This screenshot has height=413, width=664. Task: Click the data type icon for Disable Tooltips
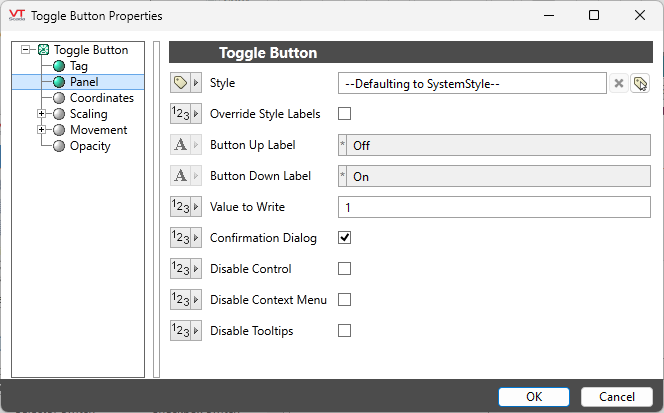[185, 331]
